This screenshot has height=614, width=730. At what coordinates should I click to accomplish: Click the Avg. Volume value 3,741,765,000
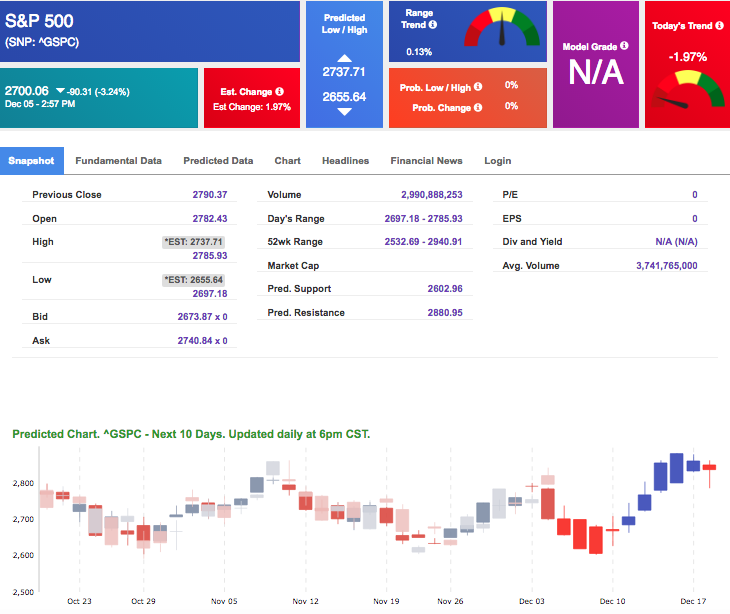tap(667, 266)
